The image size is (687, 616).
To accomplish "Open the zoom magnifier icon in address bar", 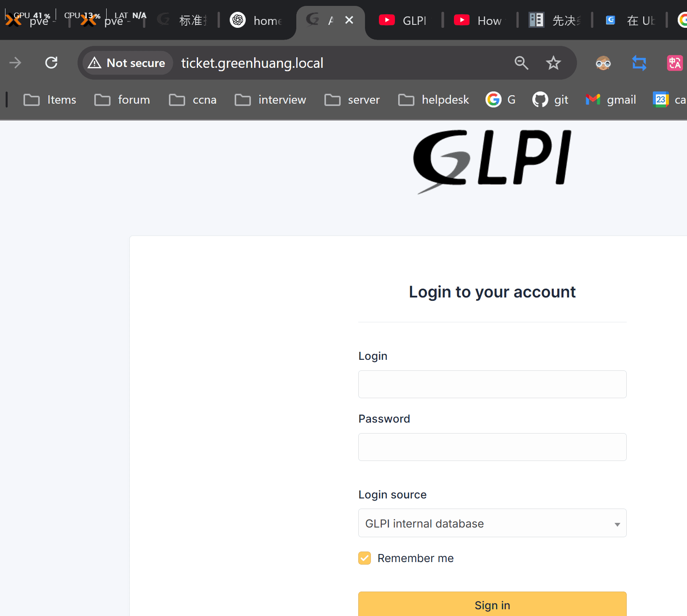I will click(x=521, y=63).
